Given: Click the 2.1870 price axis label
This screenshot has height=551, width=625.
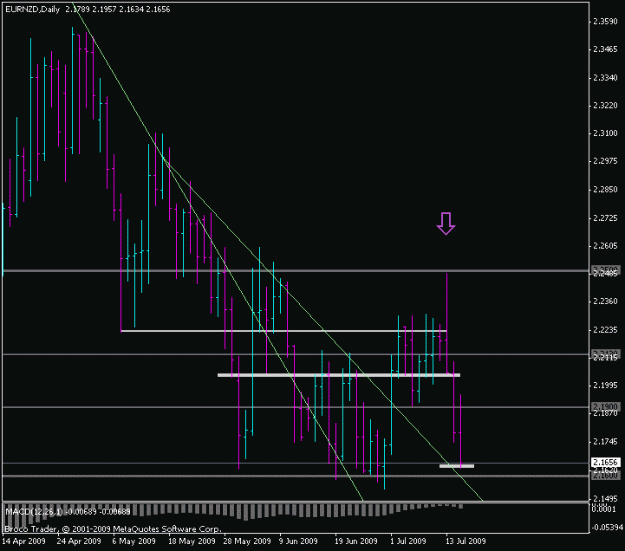Looking at the screenshot, I should pos(605,414).
